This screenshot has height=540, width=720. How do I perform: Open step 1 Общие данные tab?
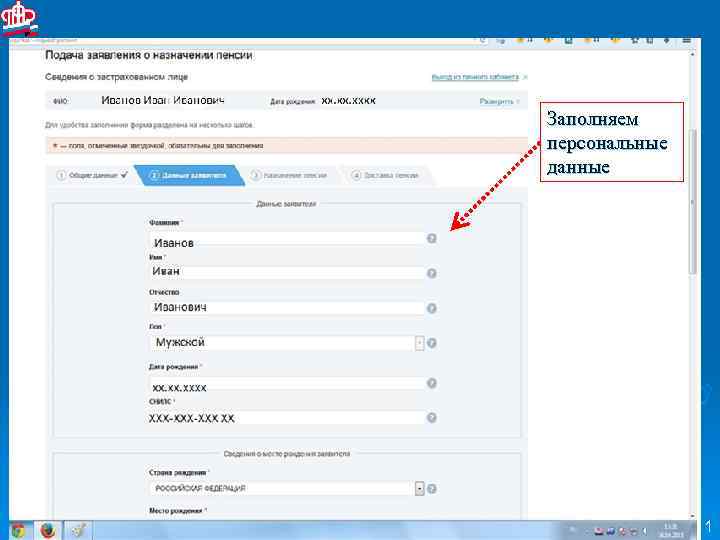[91, 175]
